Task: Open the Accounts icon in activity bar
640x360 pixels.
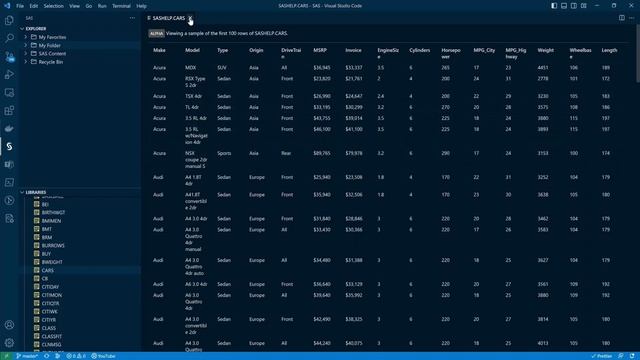Action: click(9, 325)
